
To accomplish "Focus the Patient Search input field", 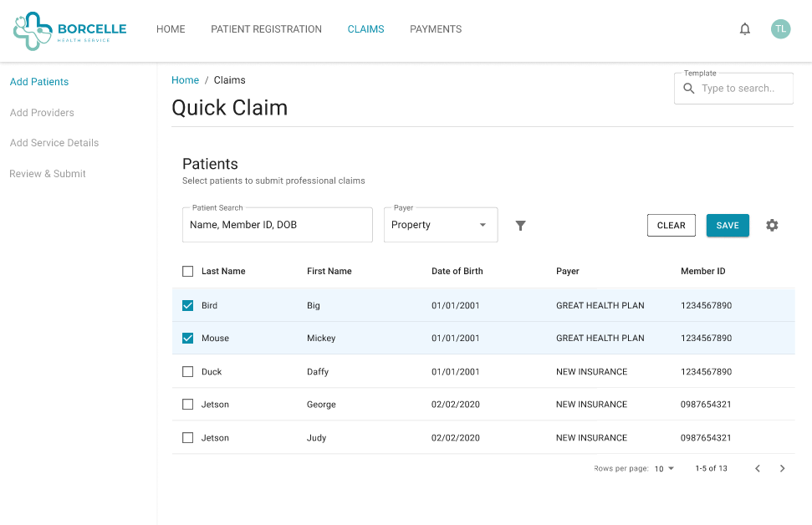I will point(277,226).
